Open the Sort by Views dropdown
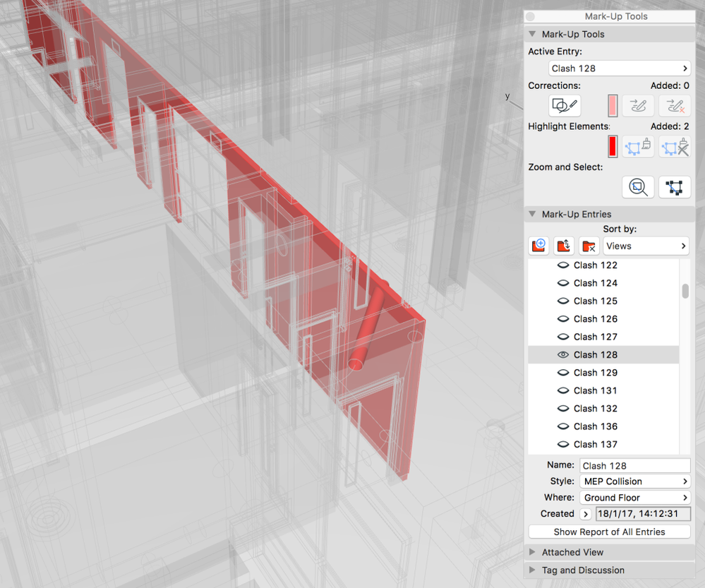Viewport: 705px width, 588px height. pos(646,246)
